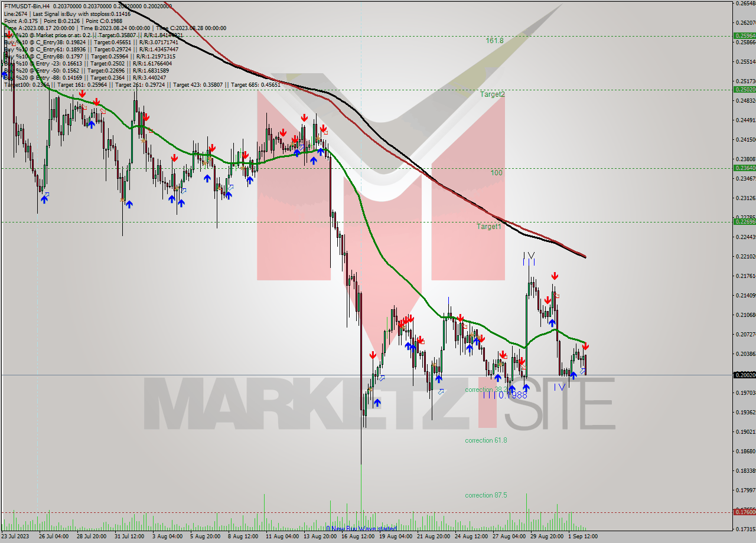Viewport: 756px width, 543px height.
Task: Click the '21 Aug 20:00' time label
Action: click(x=433, y=537)
